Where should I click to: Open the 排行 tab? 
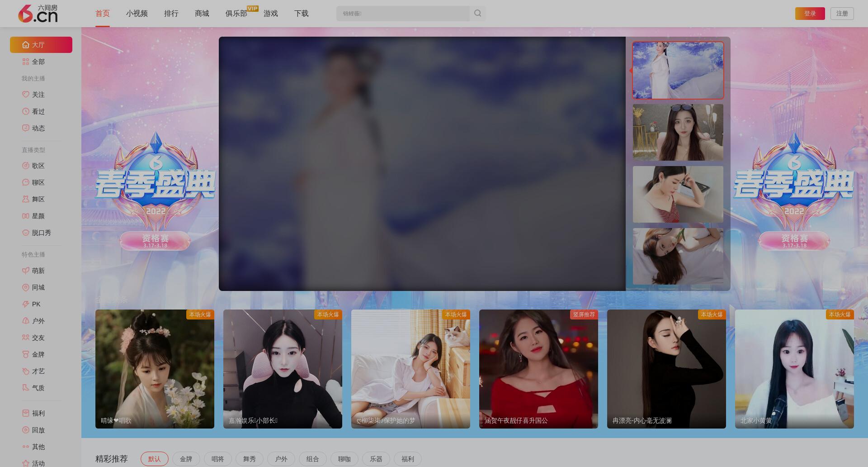tap(171, 14)
